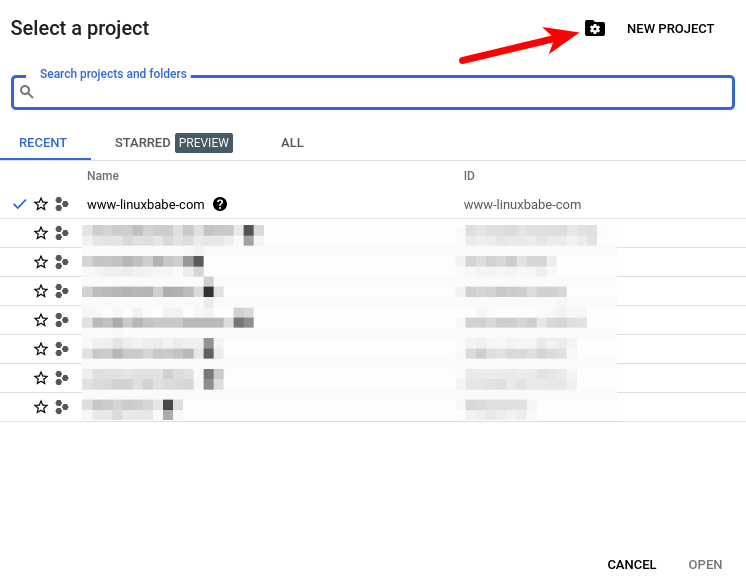This screenshot has width=746, height=583.
Task: Click project icon in first blurred row
Action: [x=62, y=233]
